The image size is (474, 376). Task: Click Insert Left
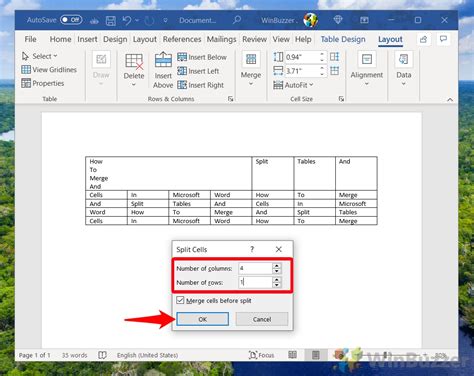click(x=198, y=71)
